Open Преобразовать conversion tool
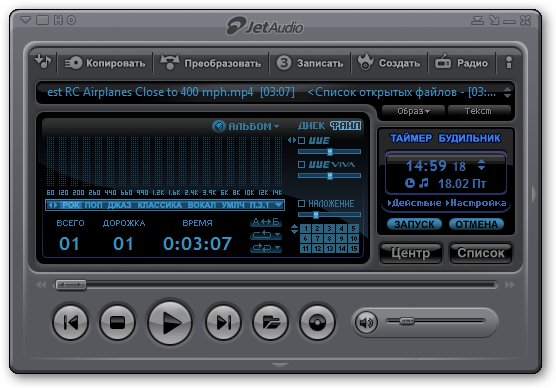 [211, 63]
